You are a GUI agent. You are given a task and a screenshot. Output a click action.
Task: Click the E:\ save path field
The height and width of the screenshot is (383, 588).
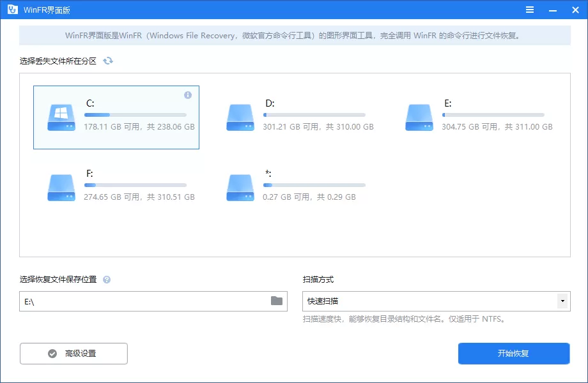(x=153, y=301)
